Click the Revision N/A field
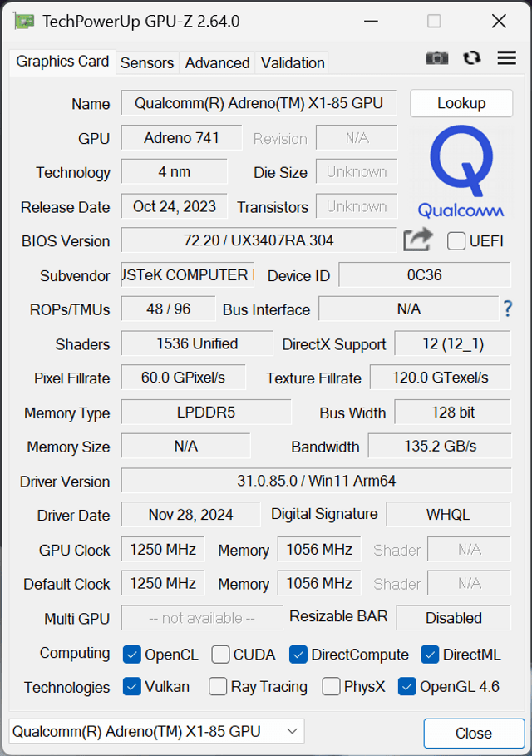The image size is (532, 756). [357, 138]
